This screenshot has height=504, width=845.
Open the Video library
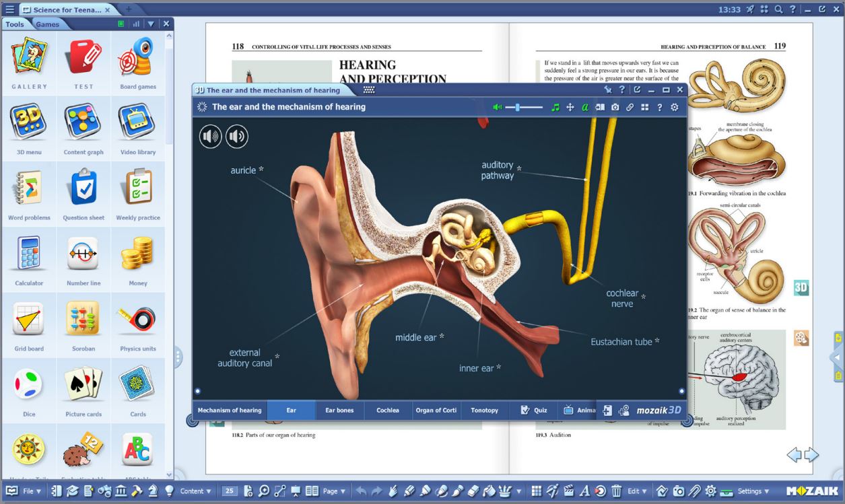coord(138,129)
